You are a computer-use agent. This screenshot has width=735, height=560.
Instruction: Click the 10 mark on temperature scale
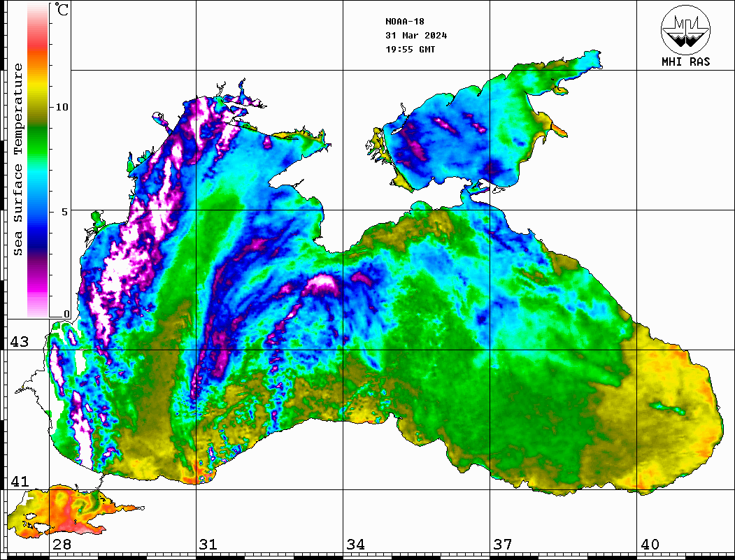[x=62, y=107]
